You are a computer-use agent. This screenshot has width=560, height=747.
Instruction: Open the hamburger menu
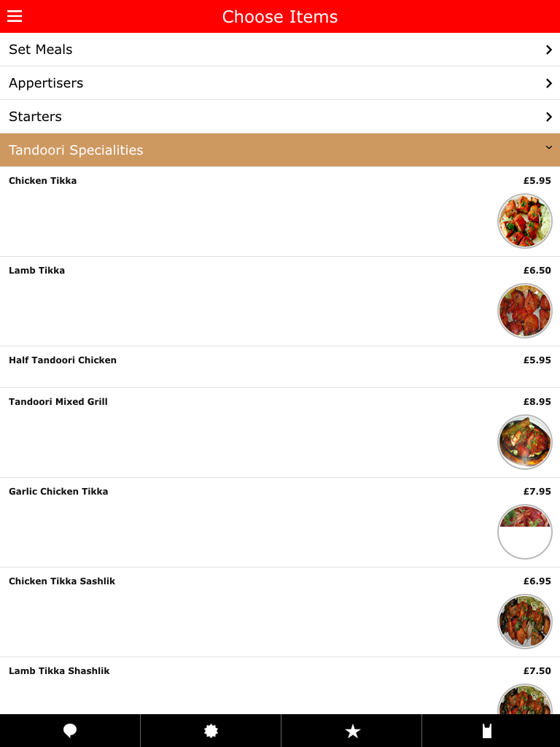pyautogui.click(x=15, y=16)
